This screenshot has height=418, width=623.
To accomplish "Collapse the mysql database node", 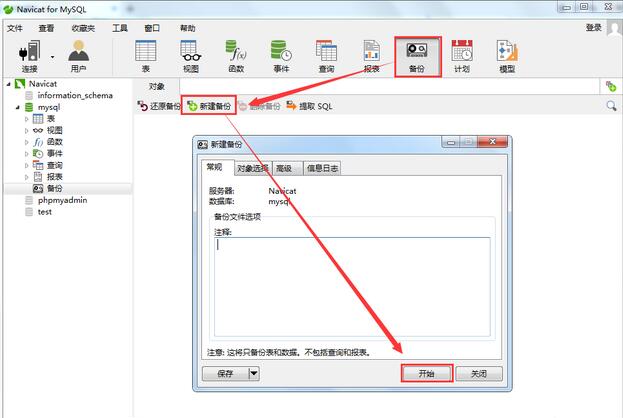I will click(17, 107).
